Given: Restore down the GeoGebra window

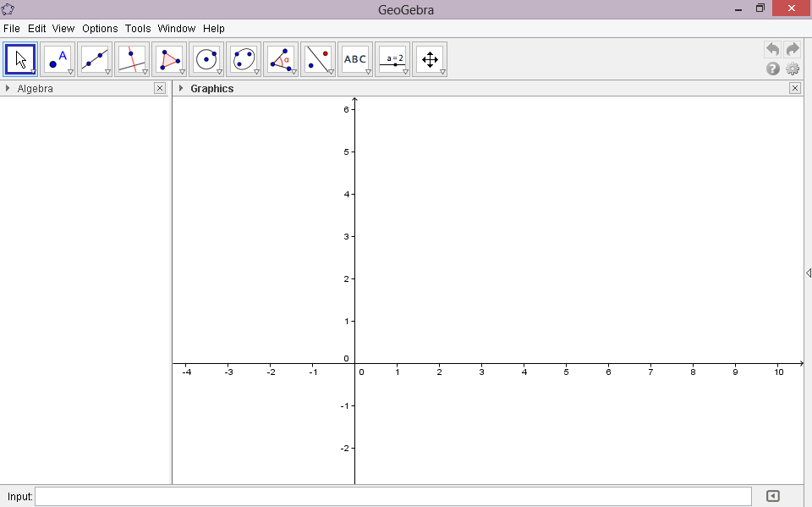Looking at the screenshot, I should tap(760, 8).
